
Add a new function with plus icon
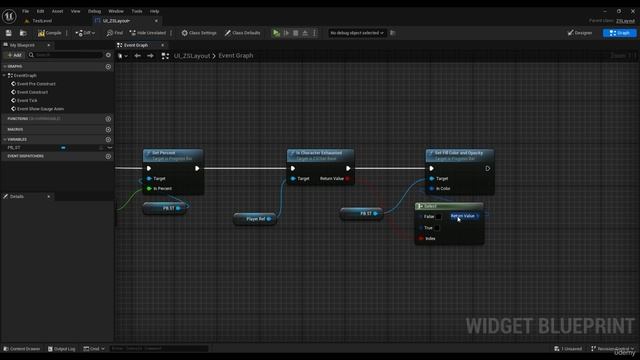coord(108,119)
